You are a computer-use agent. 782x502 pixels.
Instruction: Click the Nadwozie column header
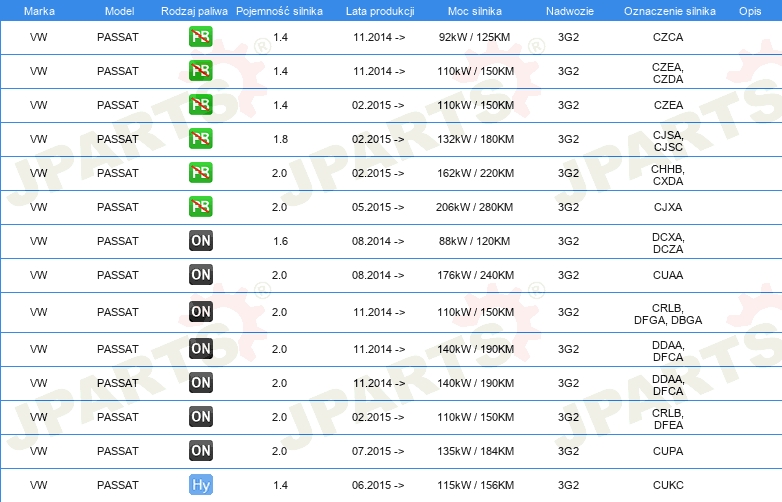coord(570,11)
